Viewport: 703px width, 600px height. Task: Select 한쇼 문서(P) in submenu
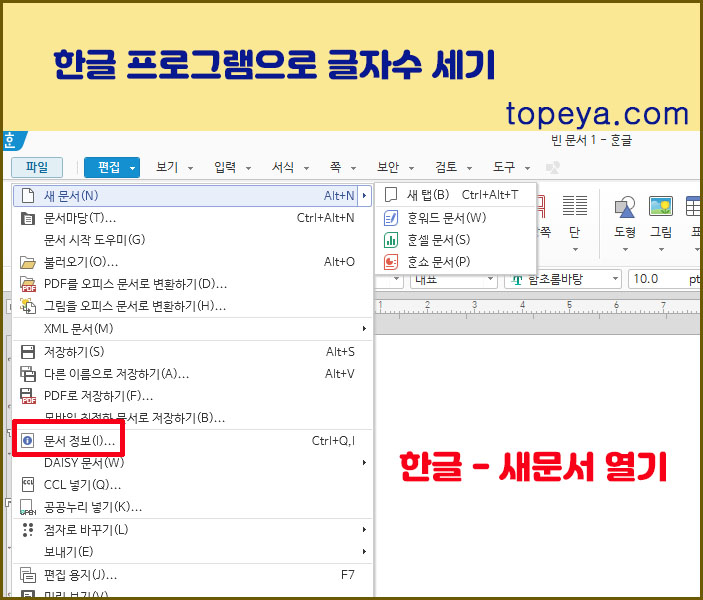pyautogui.click(x=456, y=262)
